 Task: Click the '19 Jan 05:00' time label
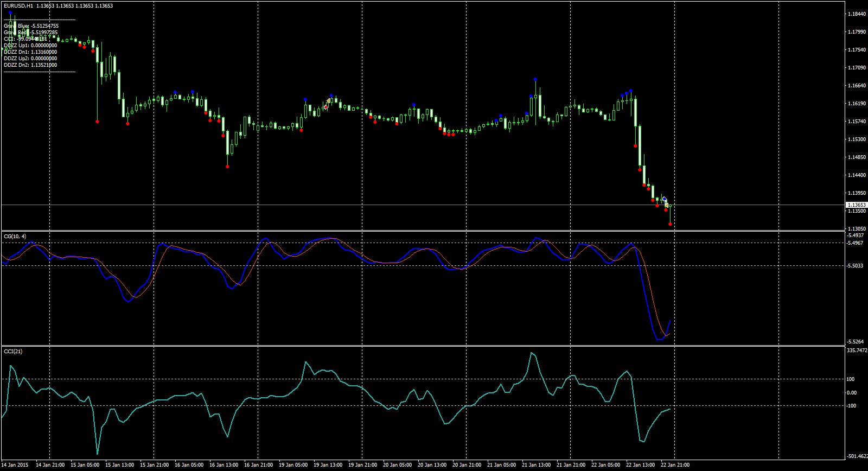293,465
